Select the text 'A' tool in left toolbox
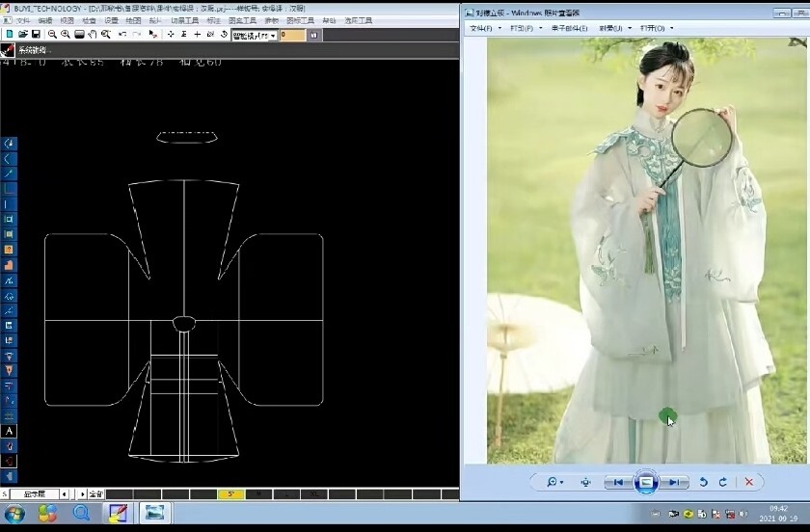 pyautogui.click(x=9, y=432)
